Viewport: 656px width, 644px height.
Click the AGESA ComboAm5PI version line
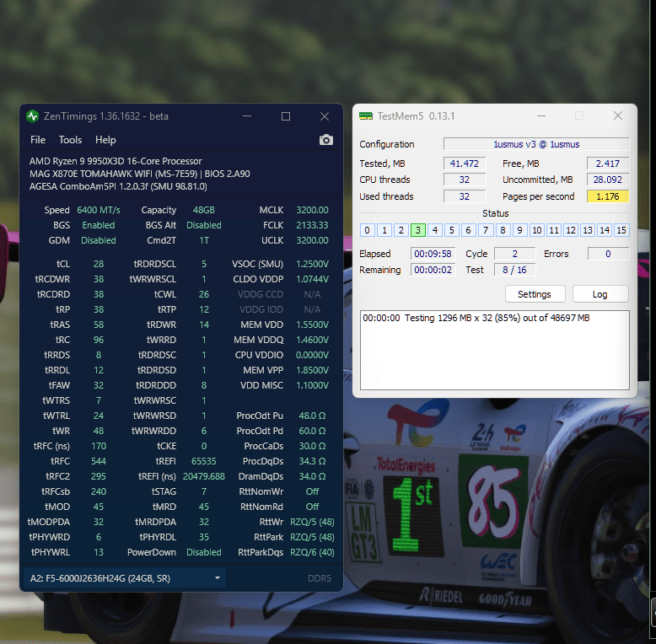tap(118, 186)
